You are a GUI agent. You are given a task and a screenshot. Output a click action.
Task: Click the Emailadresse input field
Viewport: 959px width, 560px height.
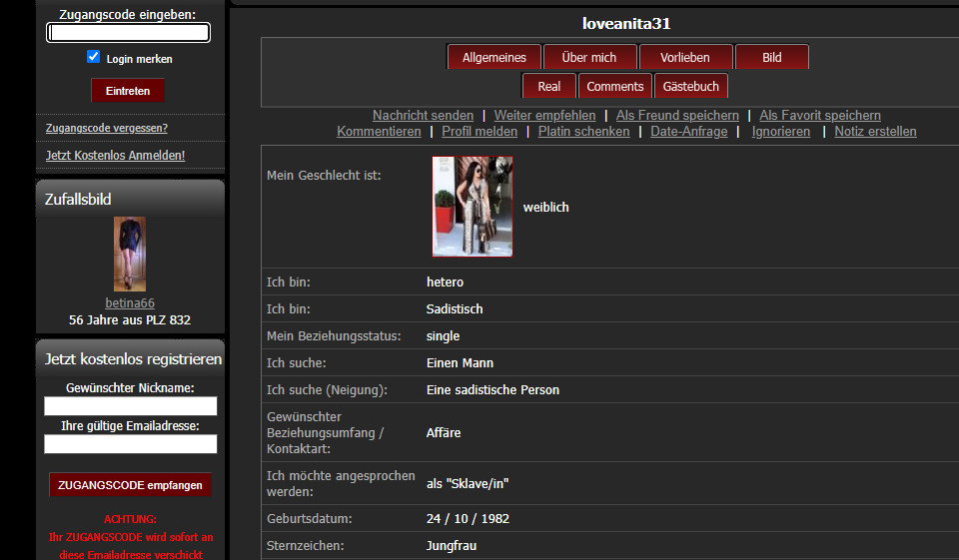(131, 444)
